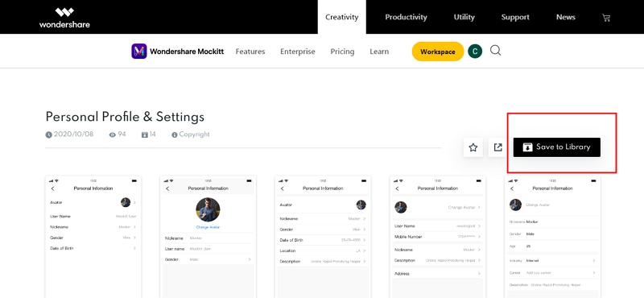The image size is (644, 298).
Task: Click the Date of Birth row in the first thumbnail
Action: (93, 248)
